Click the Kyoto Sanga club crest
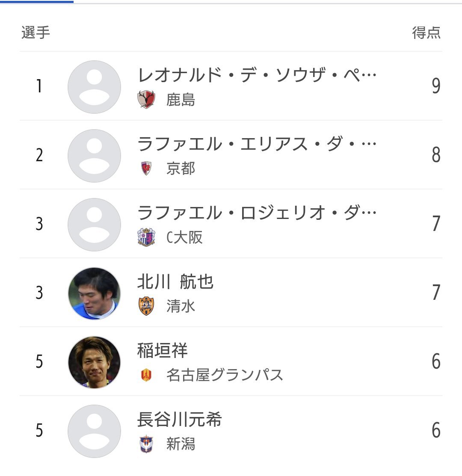The height and width of the screenshot is (476, 462). (146, 168)
